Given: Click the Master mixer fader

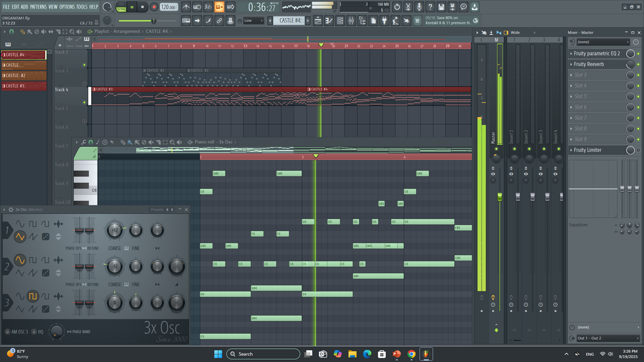Looking at the screenshot, I should pyautogui.click(x=500, y=197).
